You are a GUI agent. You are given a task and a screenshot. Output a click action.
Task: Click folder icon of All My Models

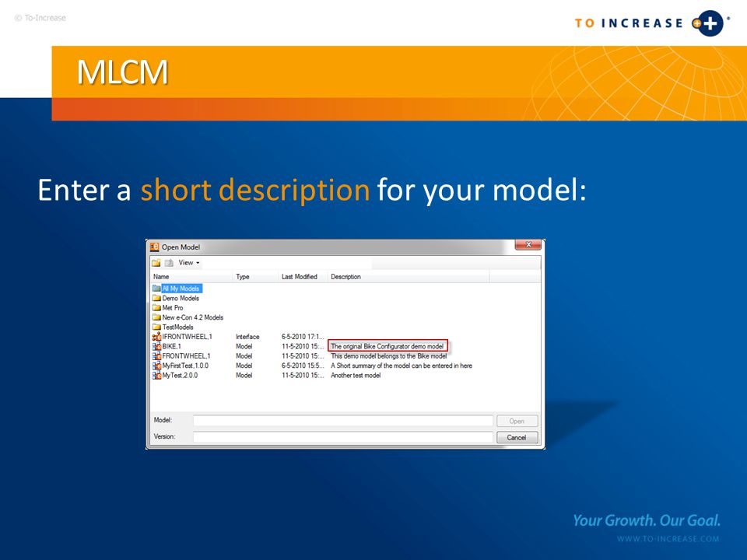pyautogui.click(x=156, y=289)
